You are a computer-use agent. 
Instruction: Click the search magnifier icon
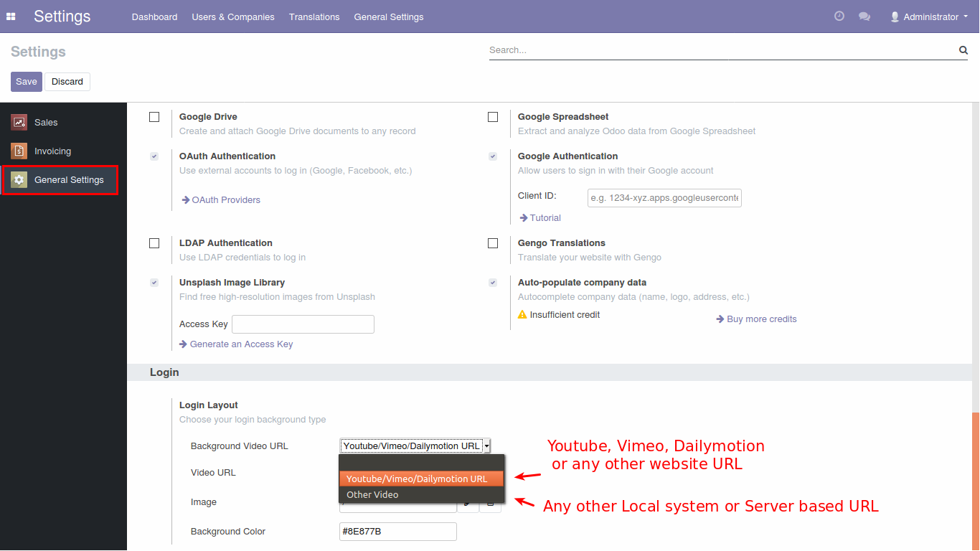pos(963,50)
